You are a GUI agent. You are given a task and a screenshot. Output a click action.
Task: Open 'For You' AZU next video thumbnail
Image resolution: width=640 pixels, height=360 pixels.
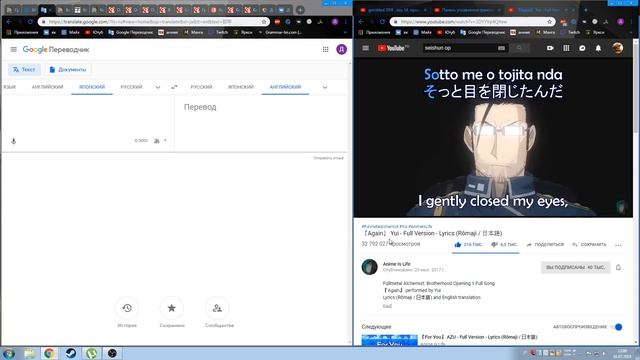[x=389, y=341]
